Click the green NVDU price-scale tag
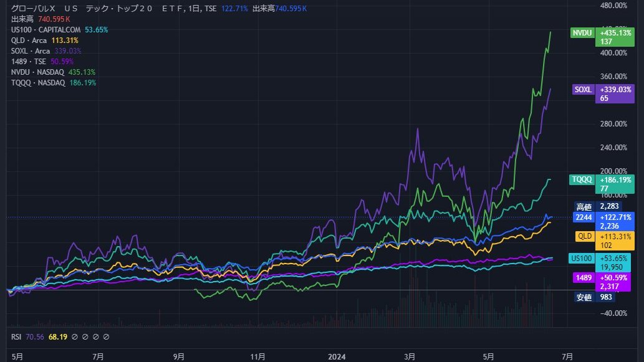 click(582, 33)
